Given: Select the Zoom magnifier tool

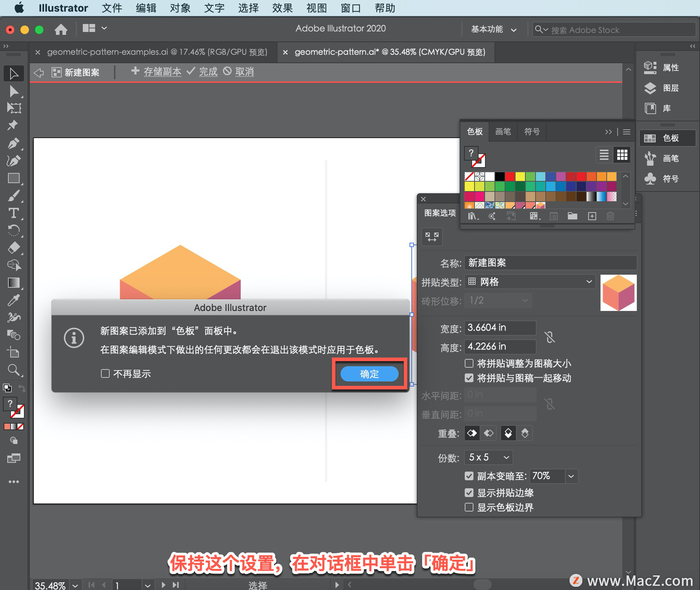Looking at the screenshot, I should 14,370.
